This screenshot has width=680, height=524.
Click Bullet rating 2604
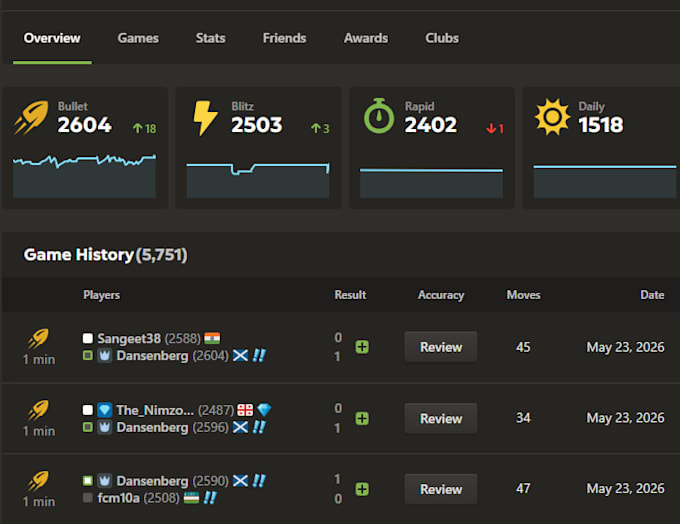coord(85,125)
